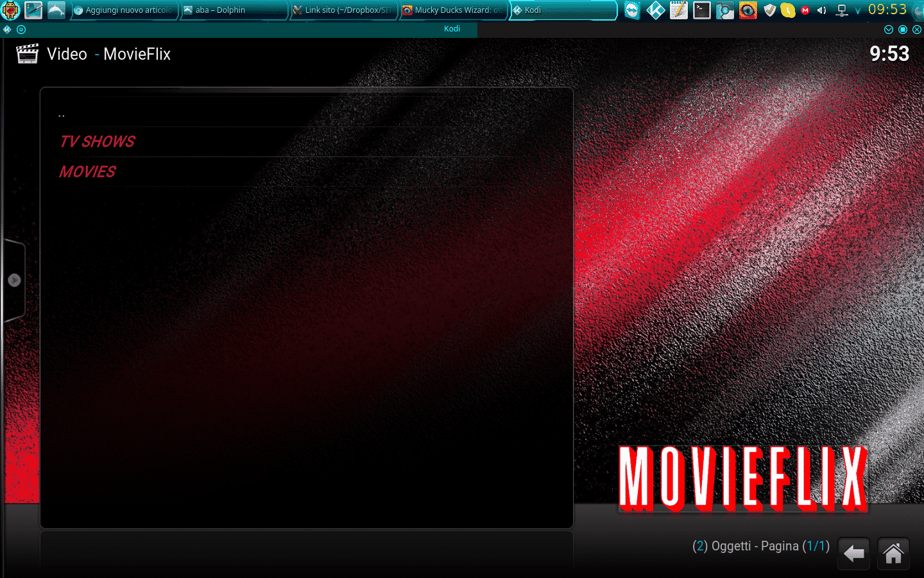The width and height of the screenshot is (924, 578).
Task: Click the back arrow button
Action: click(x=853, y=554)
